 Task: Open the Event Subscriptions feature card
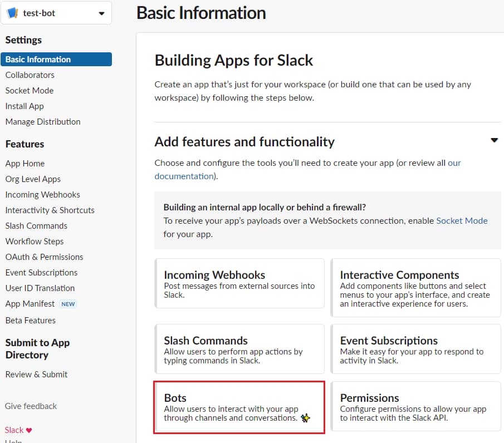[415, 349]
